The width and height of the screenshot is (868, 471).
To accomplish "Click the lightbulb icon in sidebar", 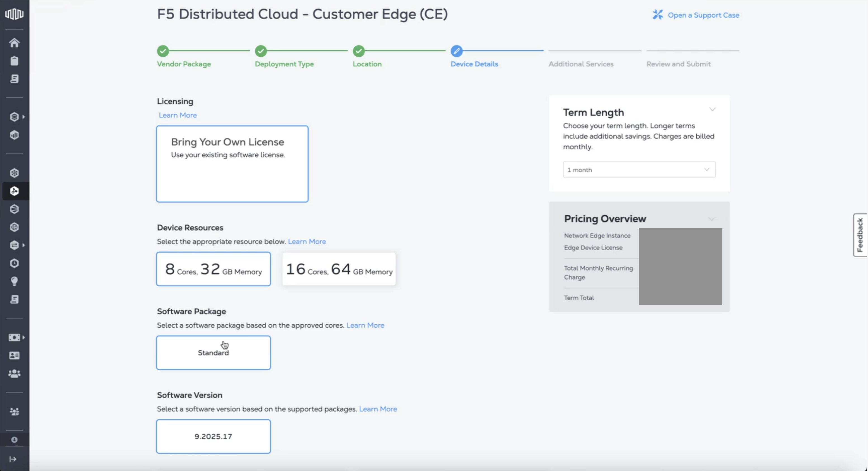I will point(14,281).
